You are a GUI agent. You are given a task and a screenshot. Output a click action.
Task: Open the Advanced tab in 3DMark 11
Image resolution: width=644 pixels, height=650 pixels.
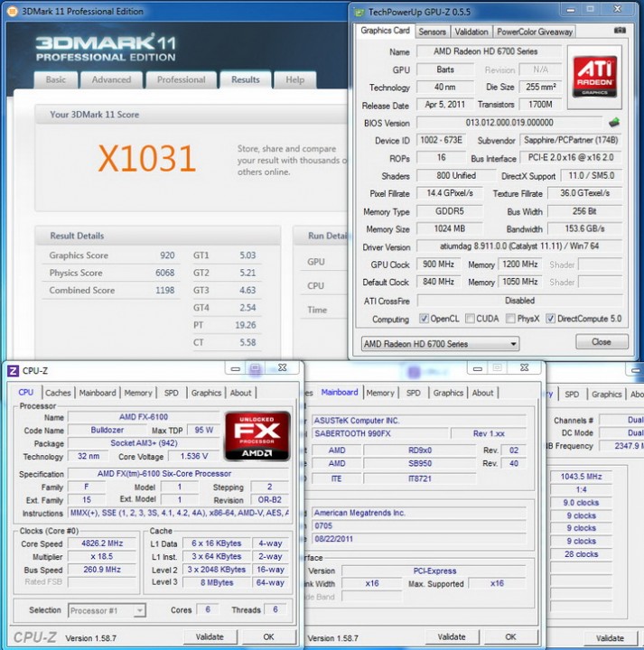point(112,79)
